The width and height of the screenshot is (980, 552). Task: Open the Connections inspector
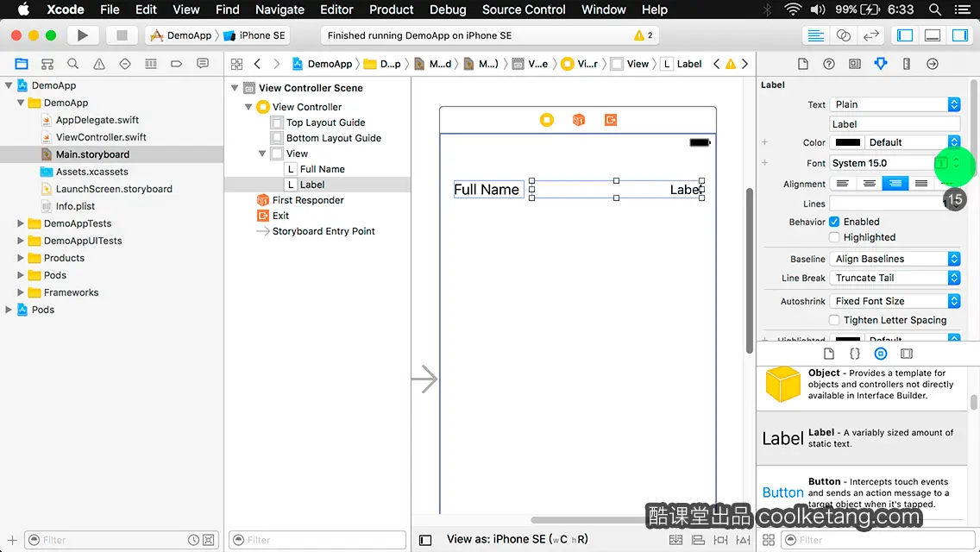pos(933,64)
